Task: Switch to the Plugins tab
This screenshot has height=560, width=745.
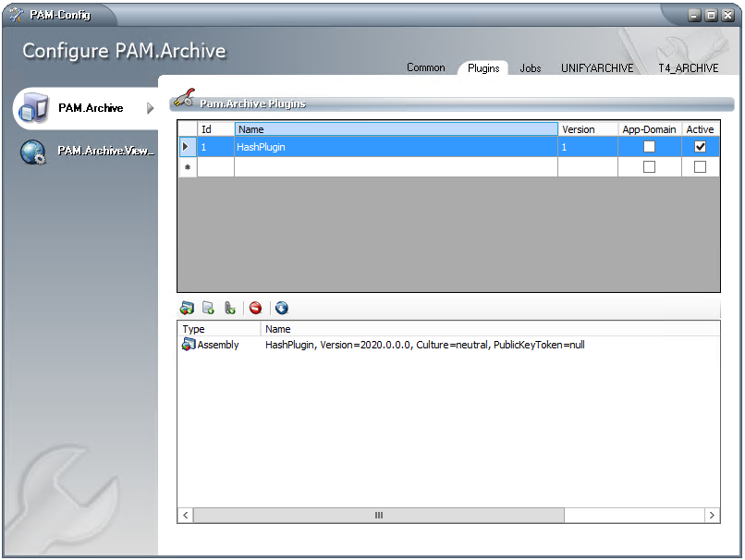Action: click(x=483, y=68)
